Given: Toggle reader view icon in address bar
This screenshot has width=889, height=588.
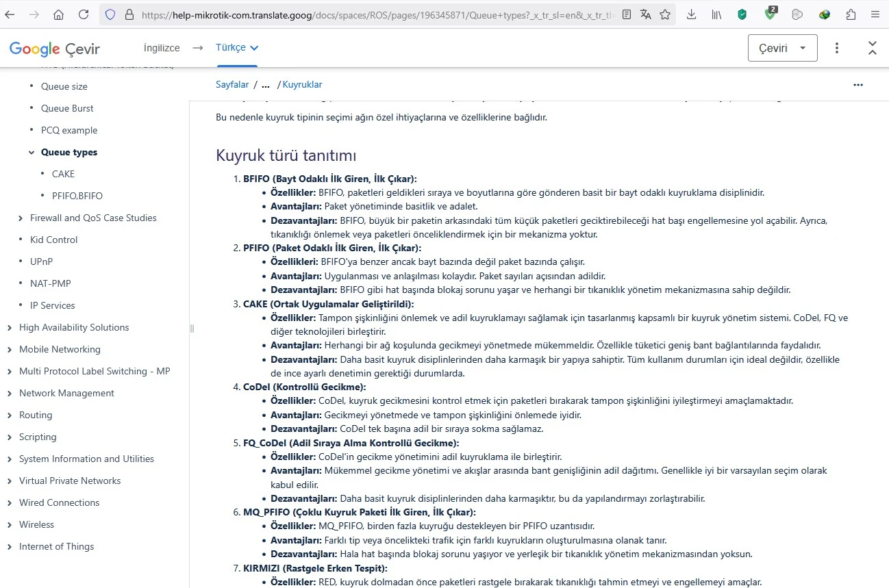Looking at the screenshot, I should click(627, 14).
